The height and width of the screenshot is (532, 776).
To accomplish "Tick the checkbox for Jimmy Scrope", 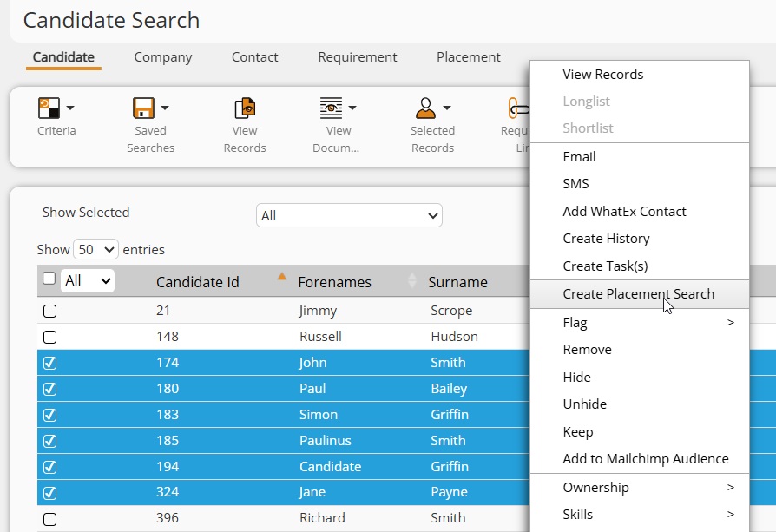I will 50,312.
